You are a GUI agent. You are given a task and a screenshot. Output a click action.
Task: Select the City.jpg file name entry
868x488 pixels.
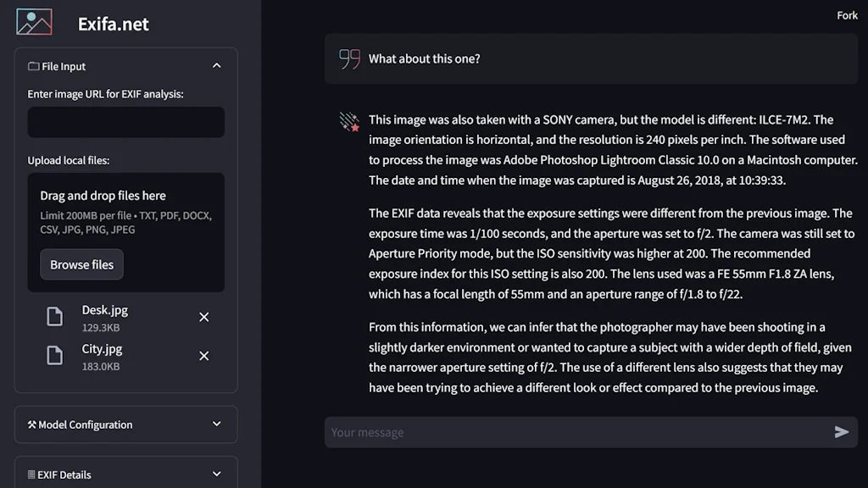(102, 349)
